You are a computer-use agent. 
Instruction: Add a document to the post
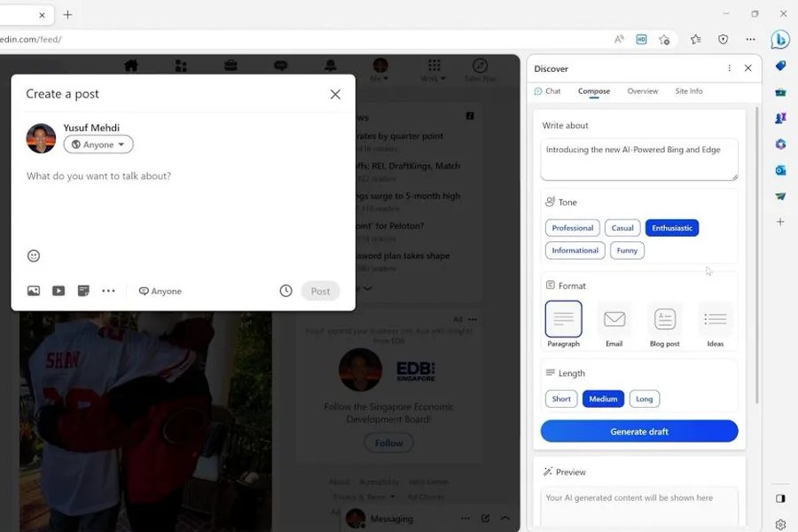83,291
